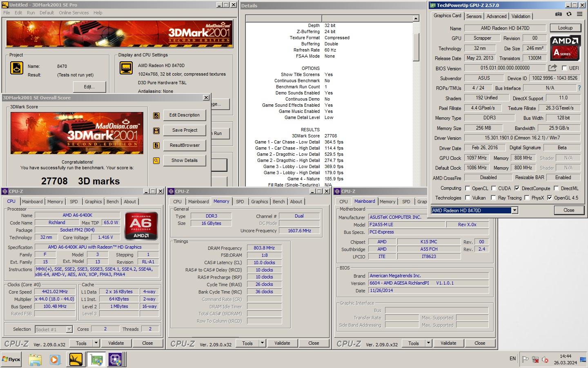This screenshot has height=368, width=588.
Task: Click the Details panel scrollbar thumb
Action: click(416, 47)
